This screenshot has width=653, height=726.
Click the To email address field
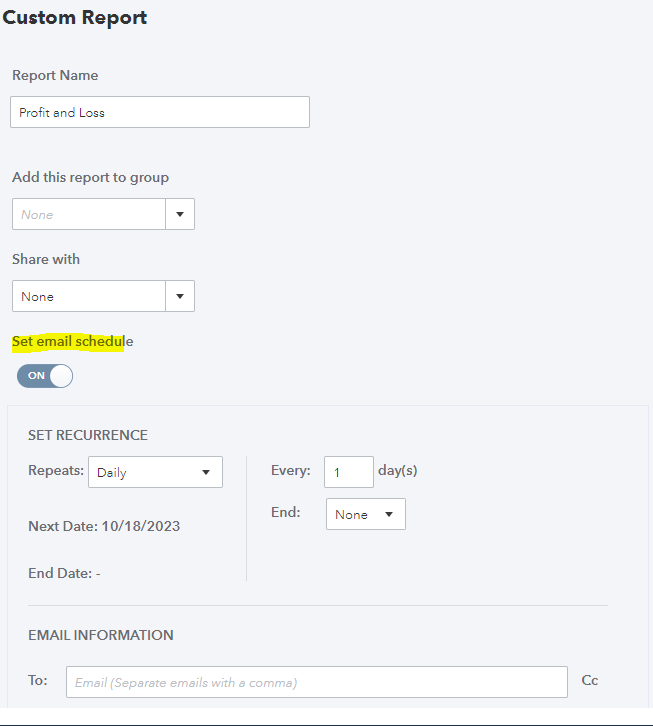point(317,682)
